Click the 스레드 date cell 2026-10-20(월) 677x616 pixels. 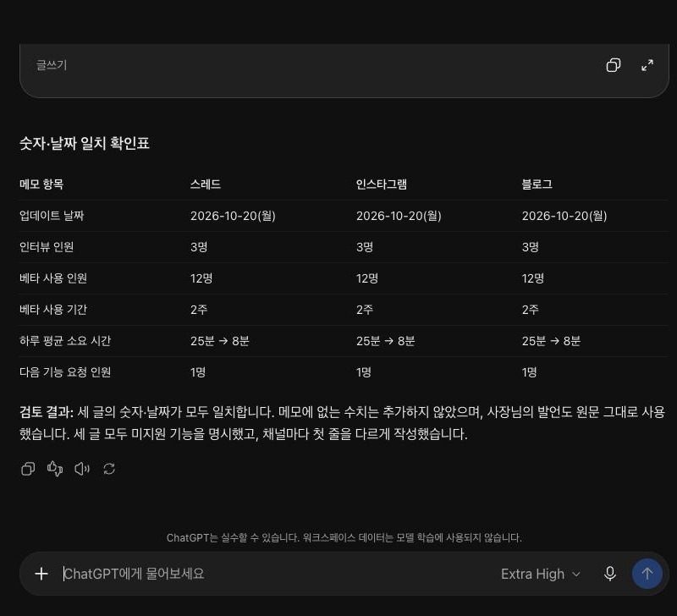(x=234, y=216)
